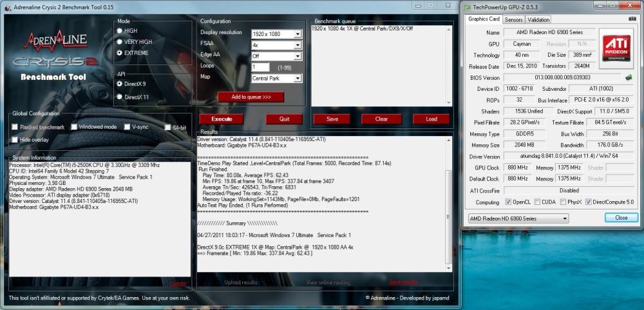The image size is (644, 310).
Task: Open the Map dropdown showing Central Park
Action: click(x=298, y=78)
